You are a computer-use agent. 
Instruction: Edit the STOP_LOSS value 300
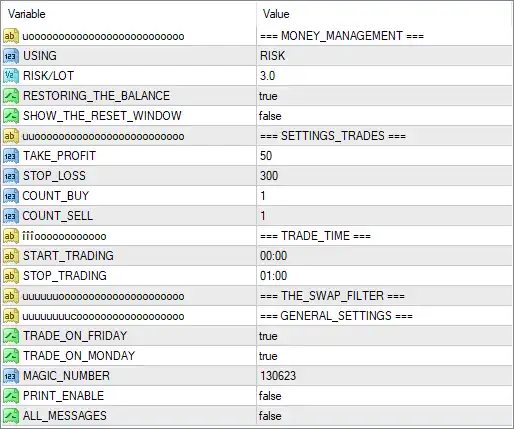[384, 176]
